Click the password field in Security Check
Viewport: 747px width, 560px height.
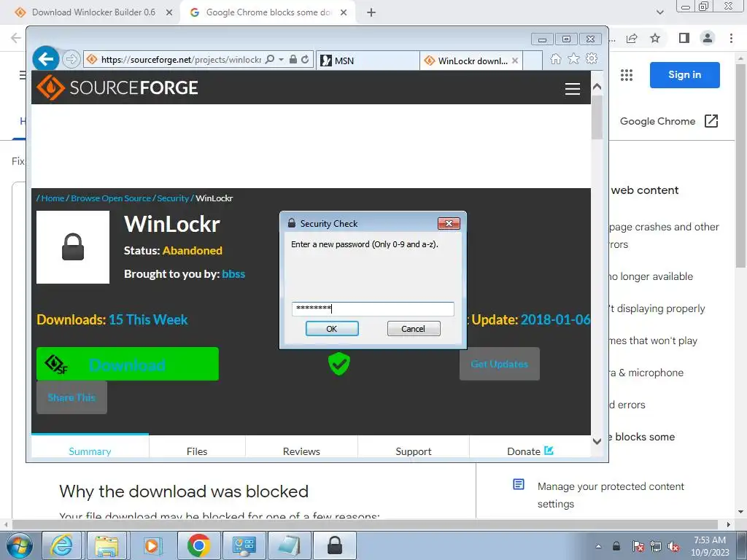(373, 308)
